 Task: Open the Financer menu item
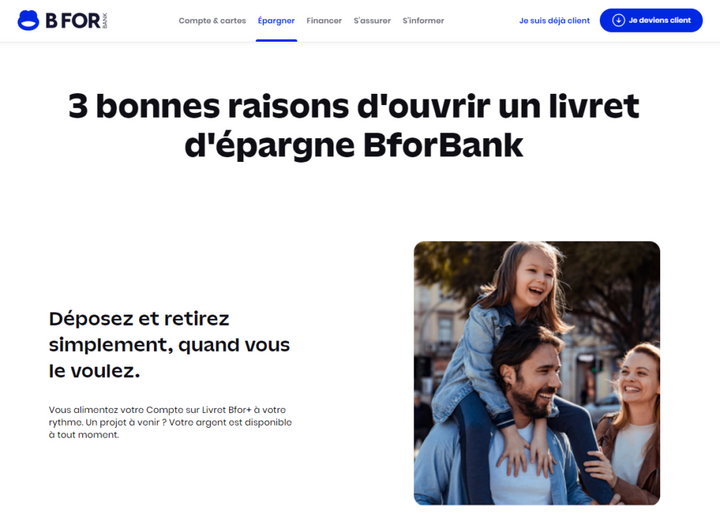[x=324, y=21]
